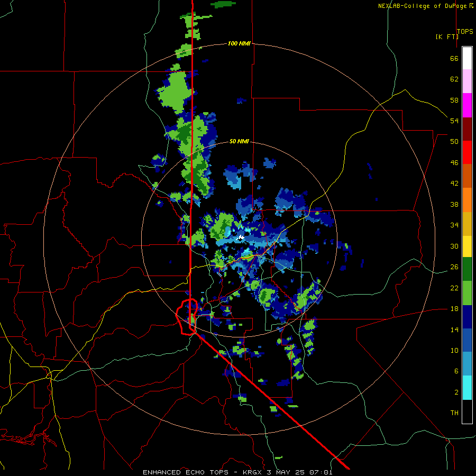Click the TH legend label
Image resolution: width=476 pixels, height=476 pixels.
tap(454, 413)
